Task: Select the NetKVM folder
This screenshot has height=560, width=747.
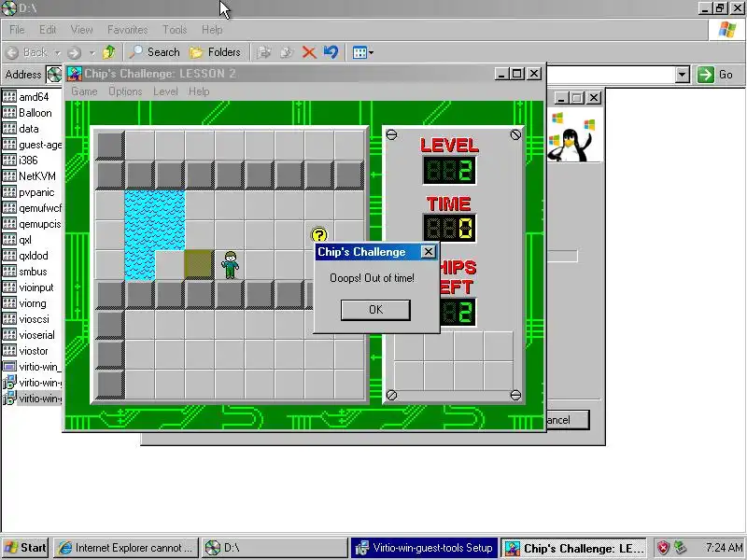Action: (29, 176)
